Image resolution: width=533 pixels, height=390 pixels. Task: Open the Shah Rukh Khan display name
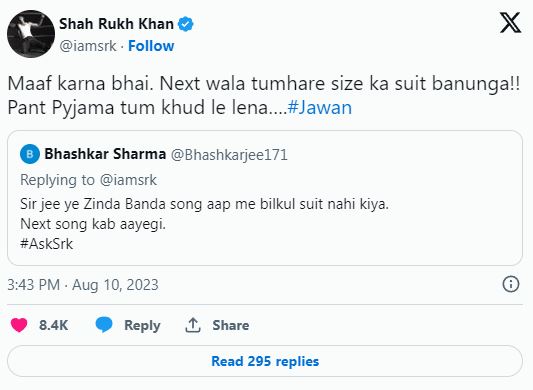(116, 24)
